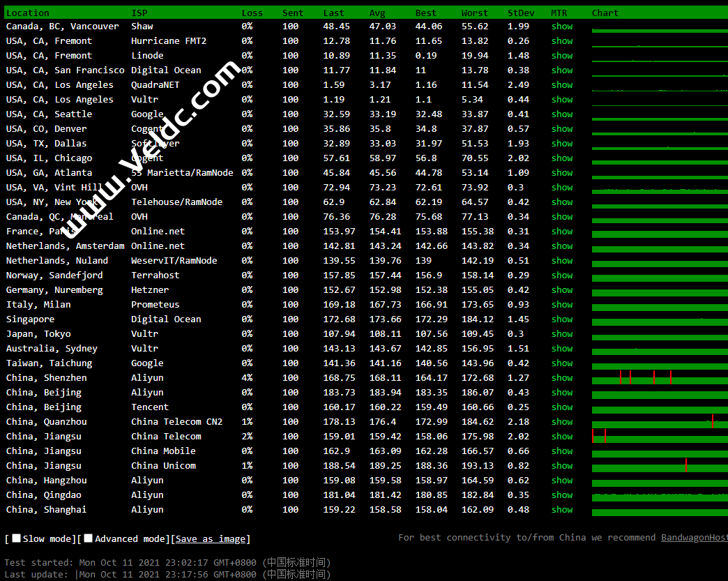Show MTR for France, Paris Online.net
This screenshot has width=728, height=581.
pyautogui.click(x=561, y=232)
